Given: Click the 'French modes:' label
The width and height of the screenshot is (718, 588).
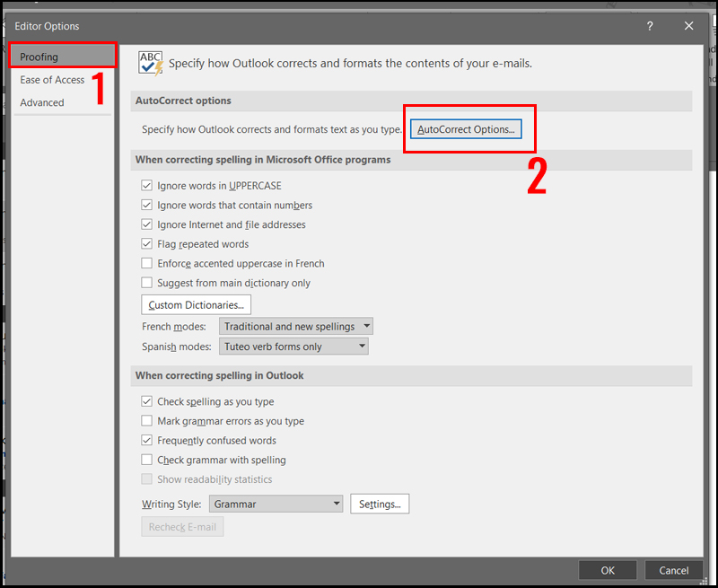Looking at the screenshot, I should pyautogui.click(x=174, y=327).
